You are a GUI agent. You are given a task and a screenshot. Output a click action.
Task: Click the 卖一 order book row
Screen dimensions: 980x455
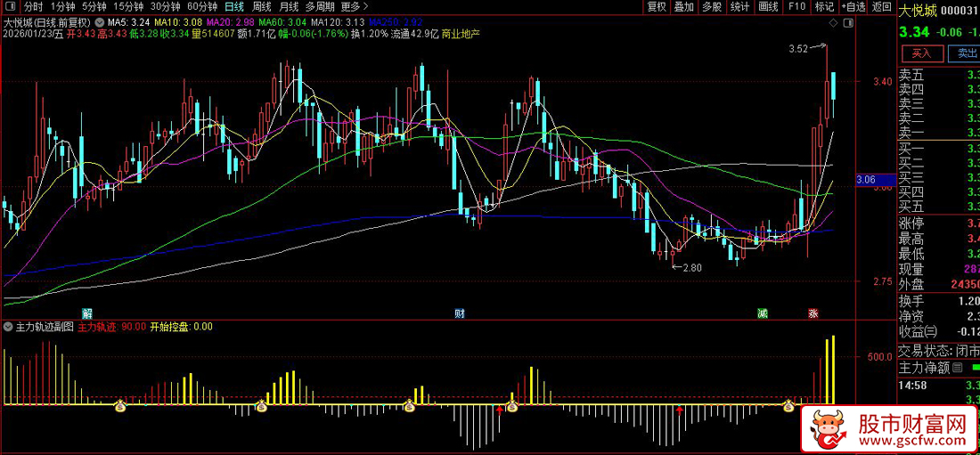click(x=939, y=132)
